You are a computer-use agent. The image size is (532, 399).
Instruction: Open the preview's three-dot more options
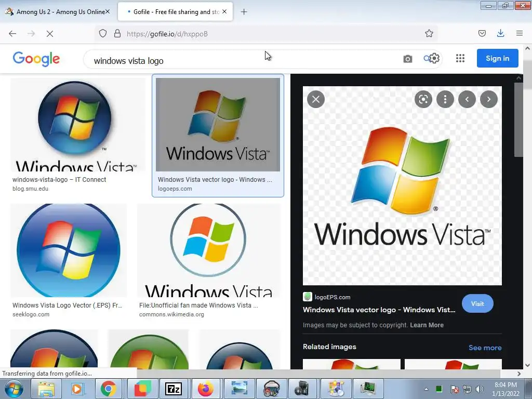pos(445,99)
